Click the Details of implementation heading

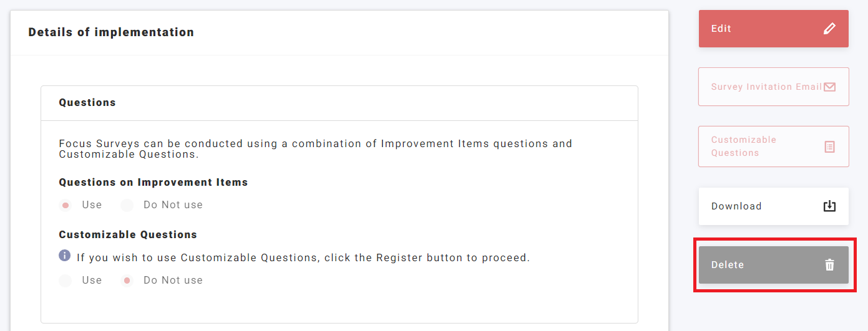[111, 32]
